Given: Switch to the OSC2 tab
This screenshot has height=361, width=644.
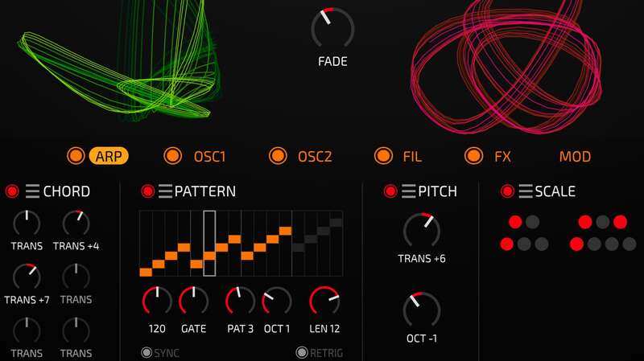Looking at the screenshot, I should pyautogui.click(x=315, y=157).
